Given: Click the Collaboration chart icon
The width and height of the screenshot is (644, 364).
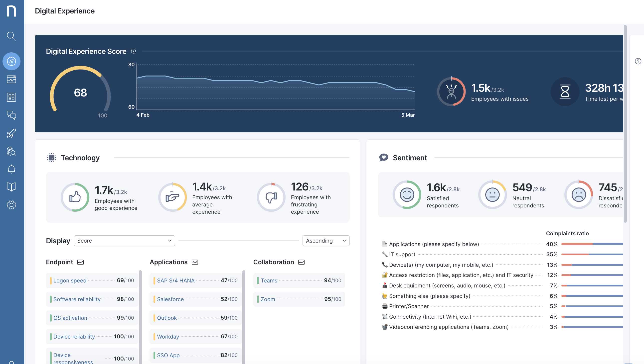Looking at the screenshot, I should 301,262.
